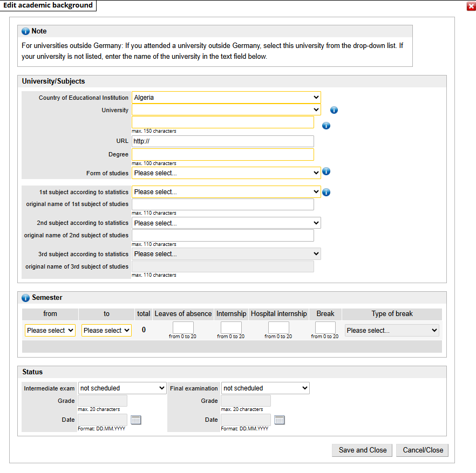
Task: Expand the University dropdown list
Action: (x=226, y=110)
